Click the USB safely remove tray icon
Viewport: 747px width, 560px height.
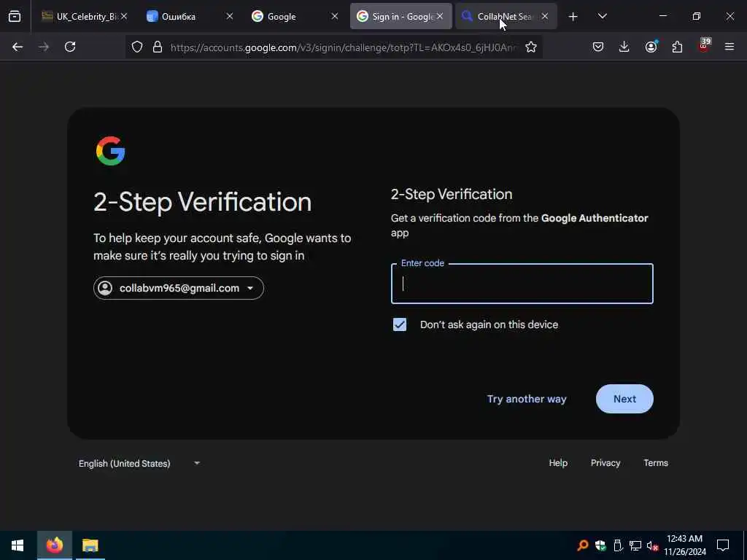click(618, 545)
